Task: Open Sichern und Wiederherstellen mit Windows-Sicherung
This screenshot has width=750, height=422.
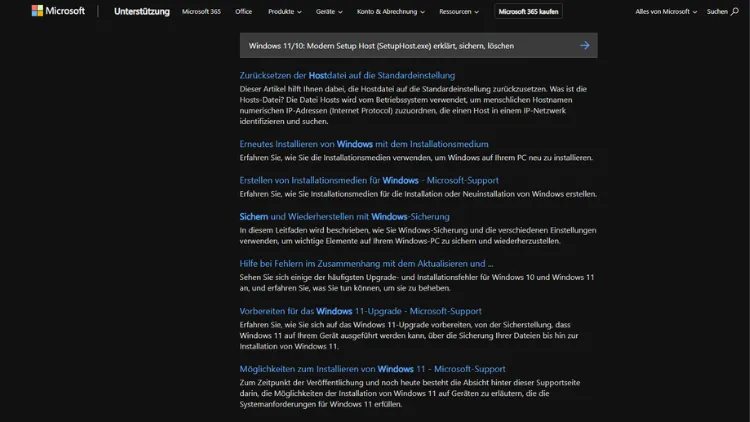Action: (344, 217)
